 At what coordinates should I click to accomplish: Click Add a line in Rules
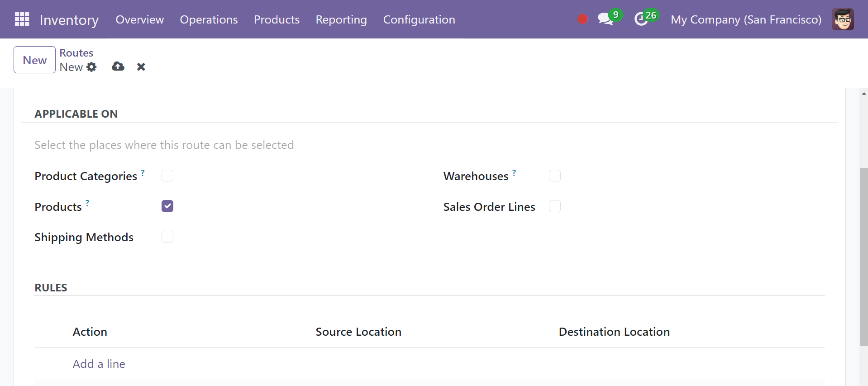(x=99, y=364)
